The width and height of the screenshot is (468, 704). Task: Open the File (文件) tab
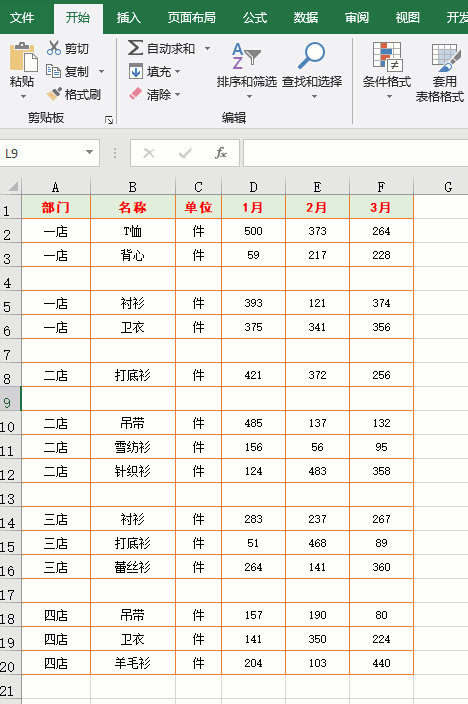(x=22, y=18)
